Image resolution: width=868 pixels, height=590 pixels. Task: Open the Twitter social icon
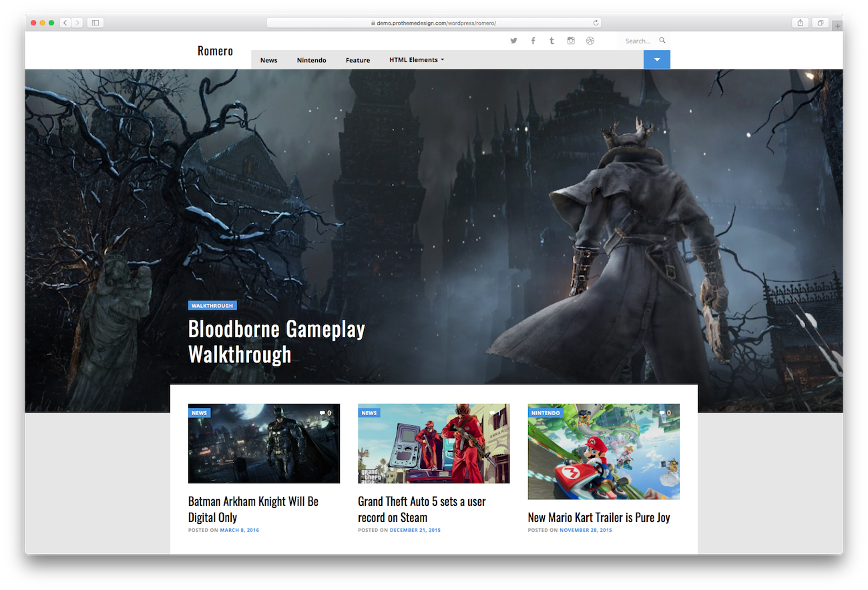point(513,41)
